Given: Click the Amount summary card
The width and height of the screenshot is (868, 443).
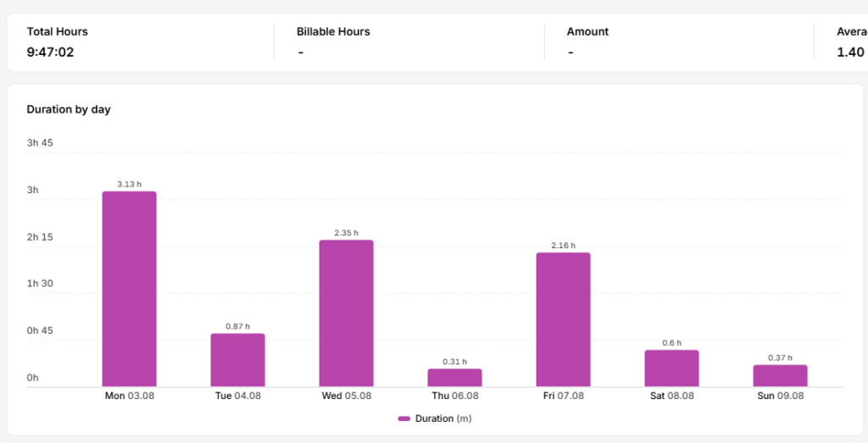Looking at the screenshot, I should tap(679, 42).
